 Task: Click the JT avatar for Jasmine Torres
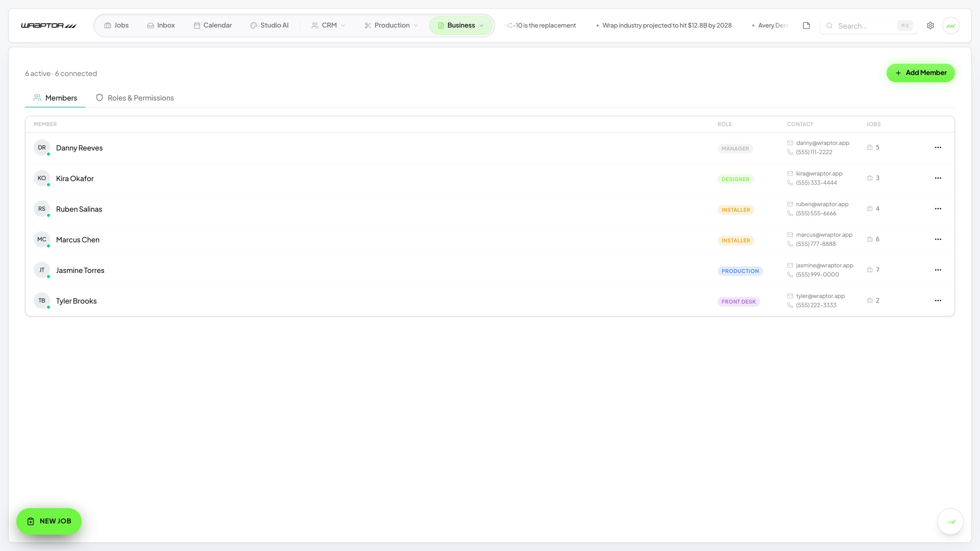click(42, 270)
